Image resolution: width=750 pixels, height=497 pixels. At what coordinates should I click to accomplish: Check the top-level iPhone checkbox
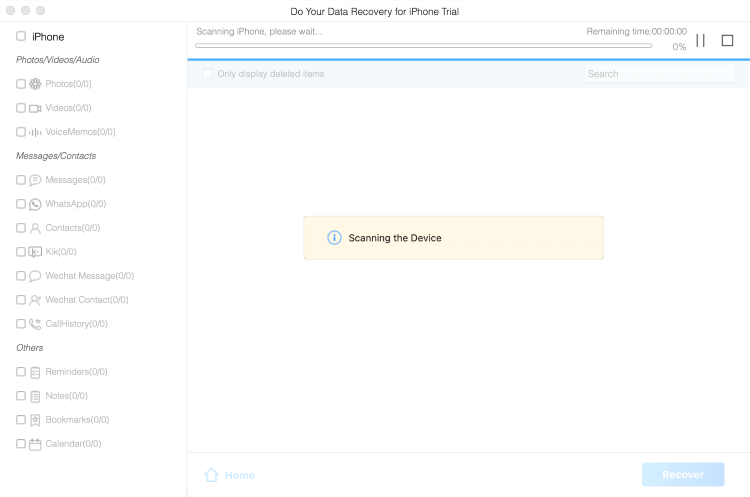coord(21,36)
